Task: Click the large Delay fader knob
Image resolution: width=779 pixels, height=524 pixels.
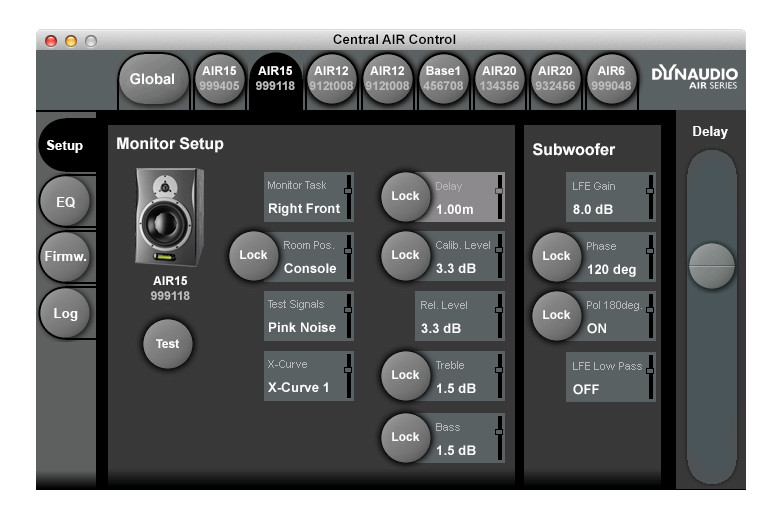Action: pos(711,266)
